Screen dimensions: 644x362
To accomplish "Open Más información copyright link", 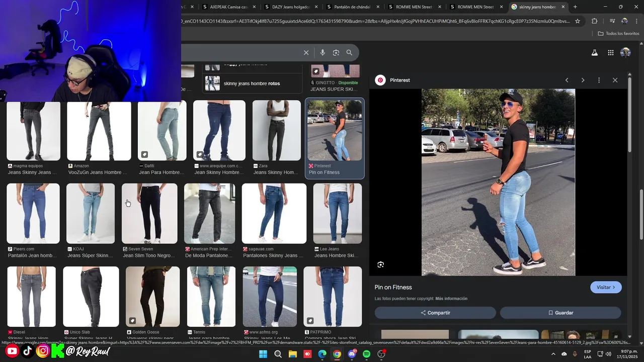I will point(451,299).
